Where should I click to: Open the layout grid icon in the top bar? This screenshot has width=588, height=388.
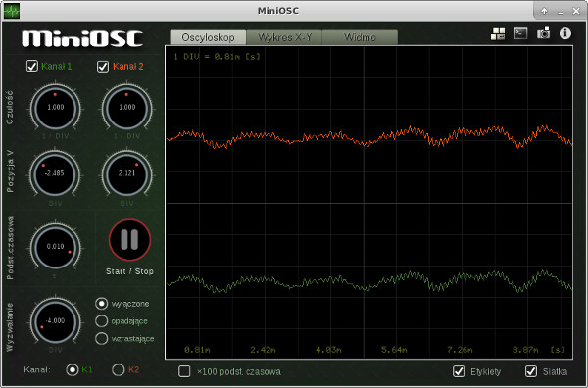point(498,33)
